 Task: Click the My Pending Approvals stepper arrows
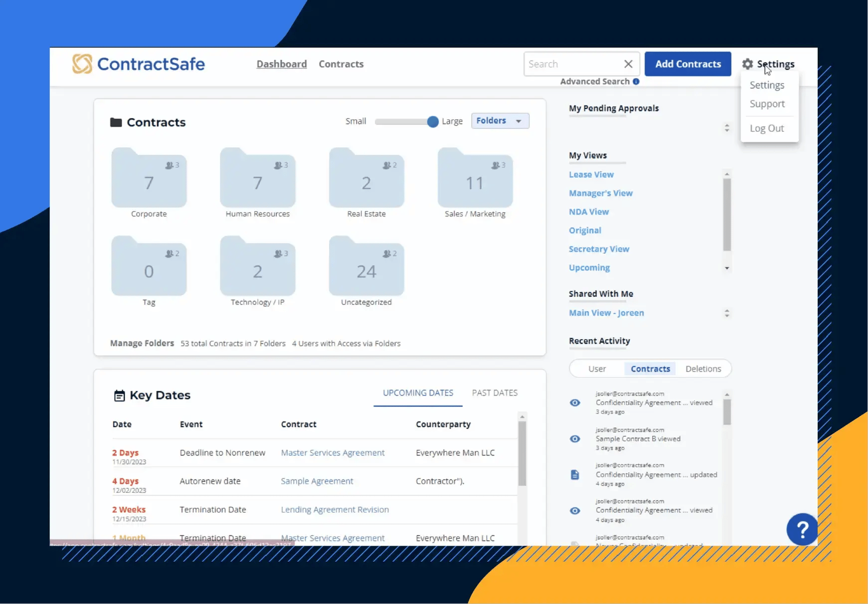[x=727, y=128]
